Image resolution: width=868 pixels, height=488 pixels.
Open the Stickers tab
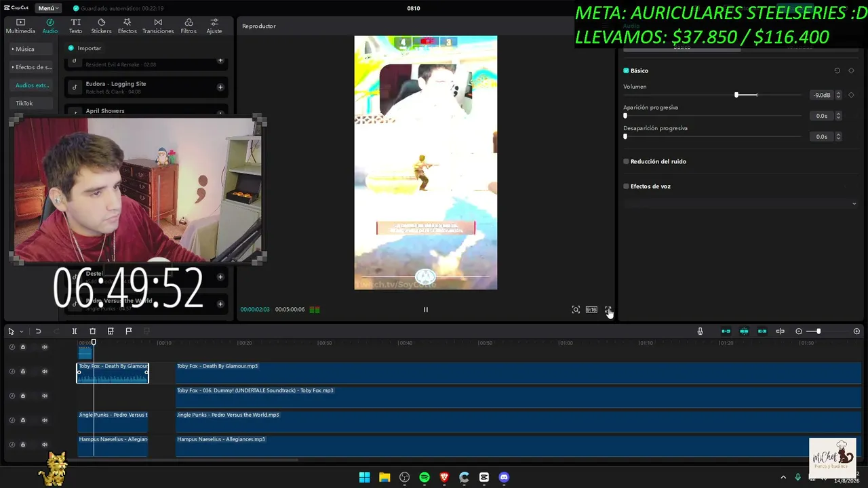(x=101, y=26)
